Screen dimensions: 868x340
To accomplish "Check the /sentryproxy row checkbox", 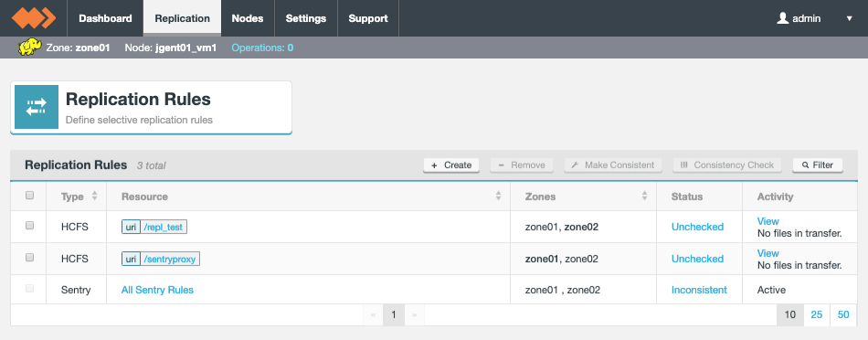I will [x=30, y=257].
